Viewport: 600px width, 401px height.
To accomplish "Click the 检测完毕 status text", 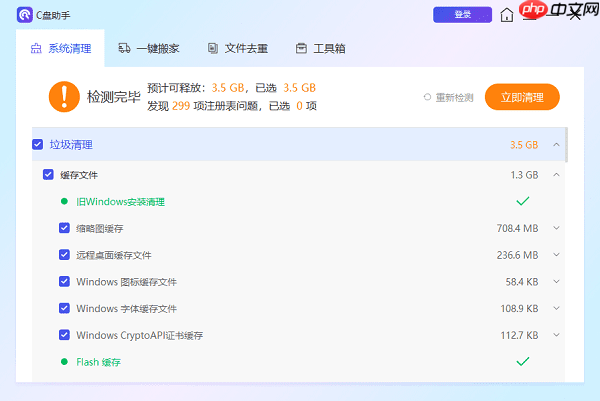I will 114,97.
